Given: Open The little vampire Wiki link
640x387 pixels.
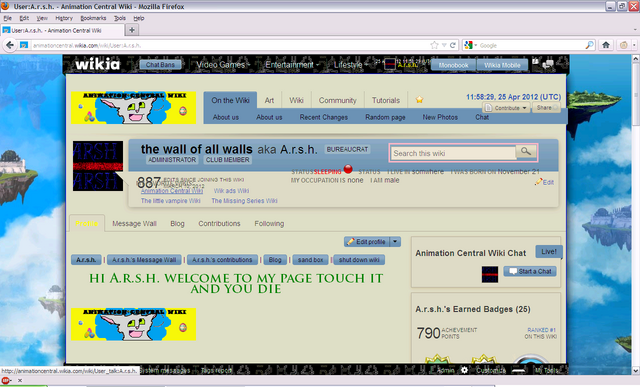Looking at the screenshot, I should (x=171, y=201).
